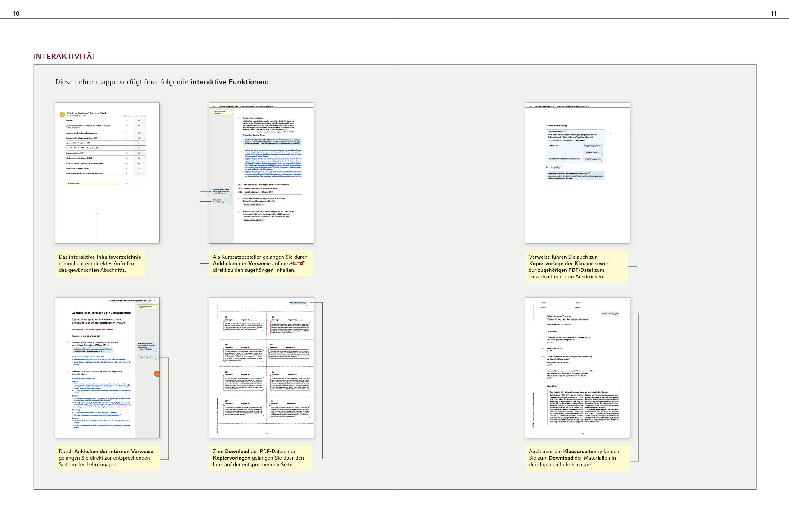Click the yellow Schülerarbeitsbuch note on page 32
789x532 pixels.
click(x=221, y=112)
